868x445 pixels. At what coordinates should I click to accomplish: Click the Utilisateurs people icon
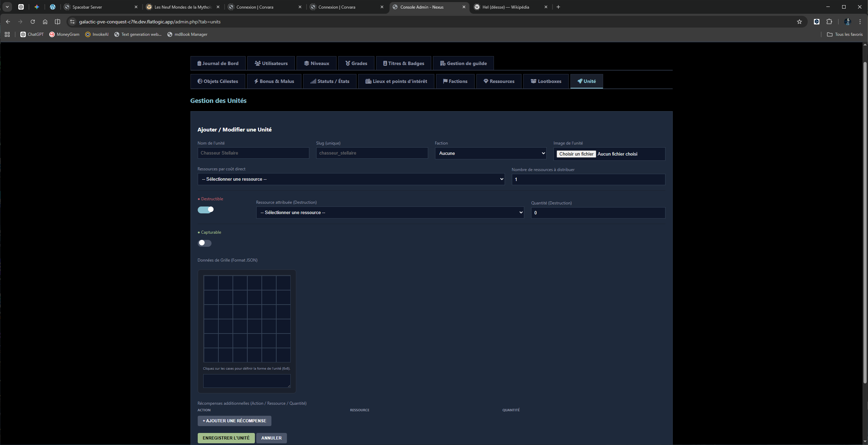(257, 63)
